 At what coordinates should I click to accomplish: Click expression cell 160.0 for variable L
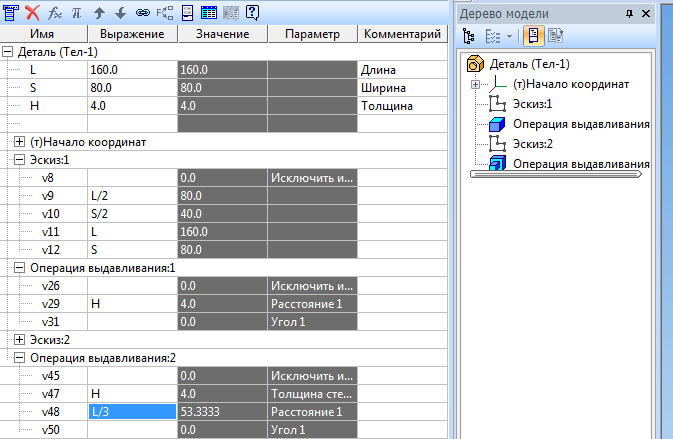[132, 70]
